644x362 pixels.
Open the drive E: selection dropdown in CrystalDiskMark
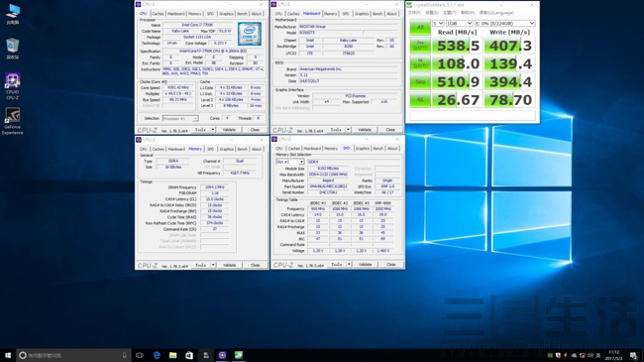[504, 23]
